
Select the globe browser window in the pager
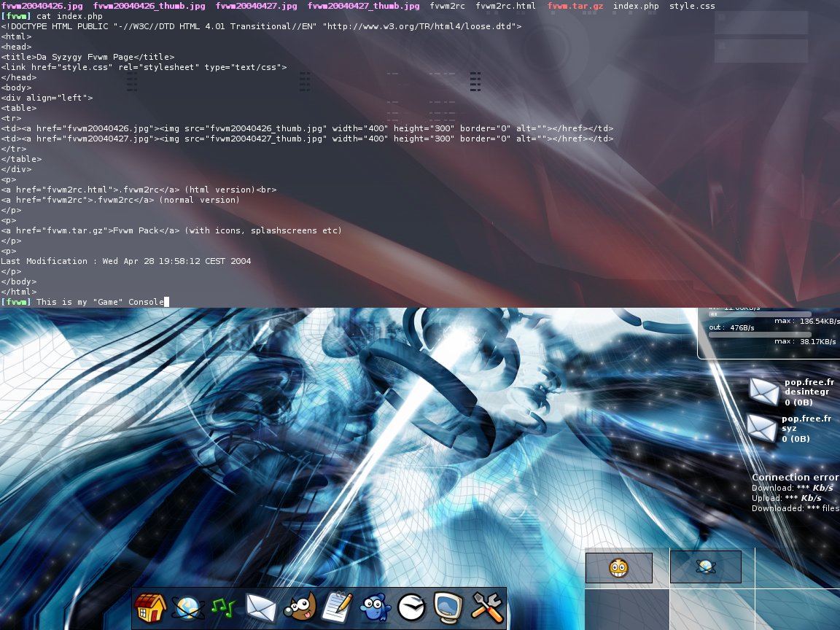point(706,567)
